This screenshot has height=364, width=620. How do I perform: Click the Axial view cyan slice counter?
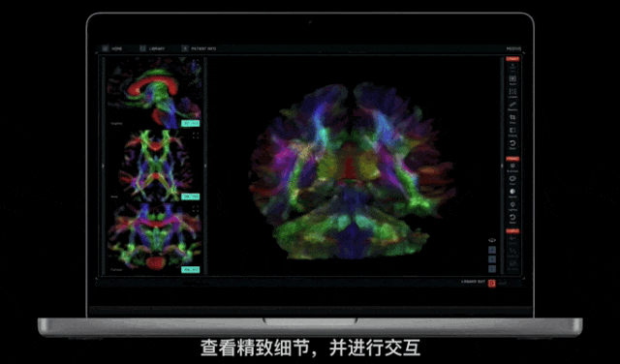coord(191,197)
